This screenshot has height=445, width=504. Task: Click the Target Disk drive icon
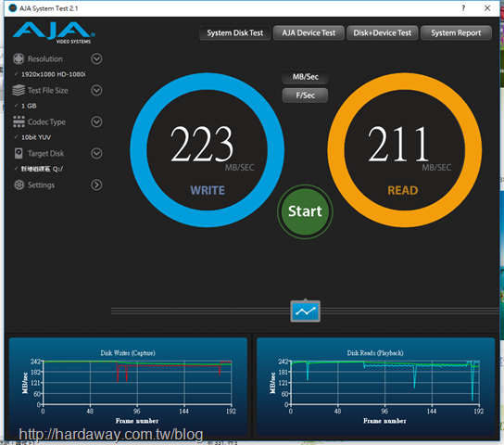(x=19, y=153)
